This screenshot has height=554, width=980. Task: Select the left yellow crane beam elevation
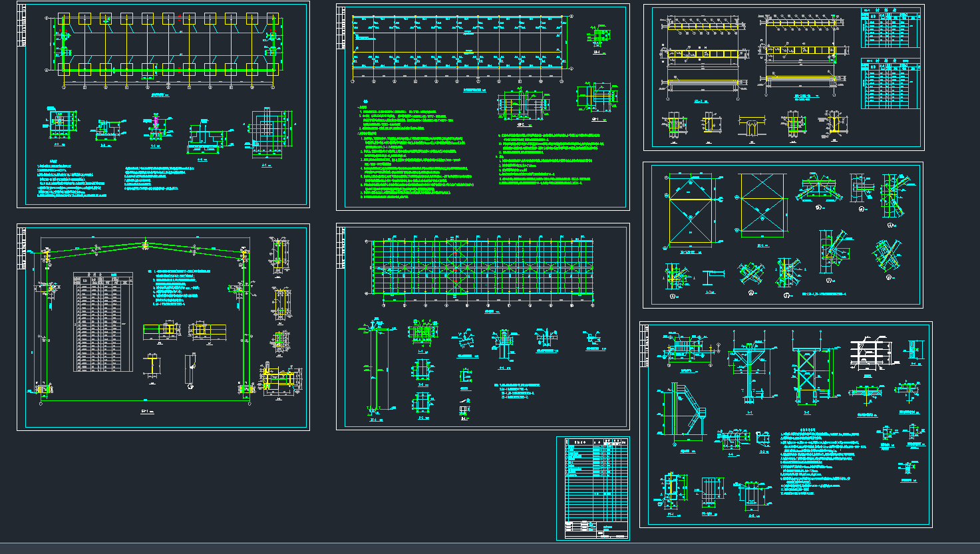point(702,53)
